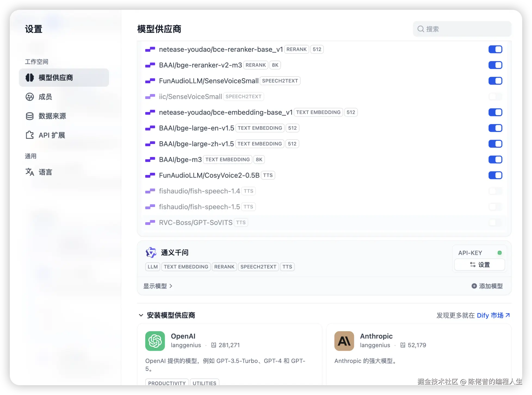Click the RERANK tag under 通义千问

click(224, 267)
